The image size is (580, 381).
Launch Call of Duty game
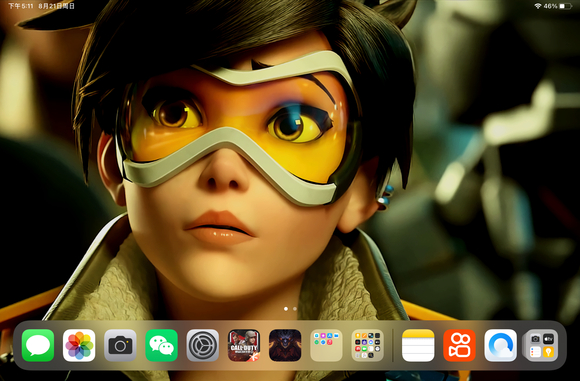[x=244, y=345]
